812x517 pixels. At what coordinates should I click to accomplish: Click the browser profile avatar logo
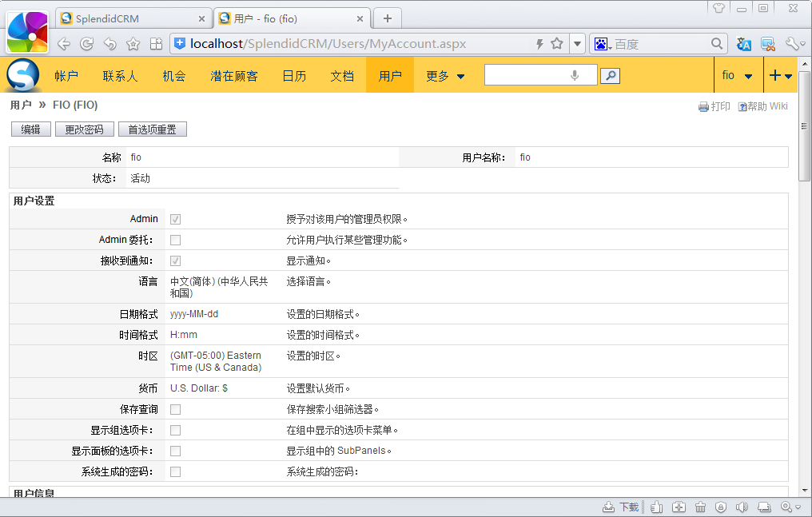27,32
